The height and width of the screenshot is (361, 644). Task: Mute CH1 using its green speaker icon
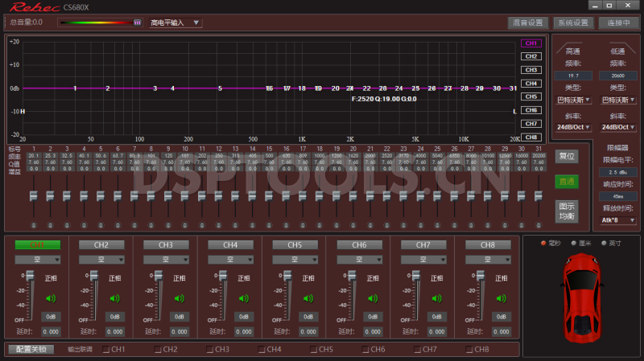click(x=52, y=298)
